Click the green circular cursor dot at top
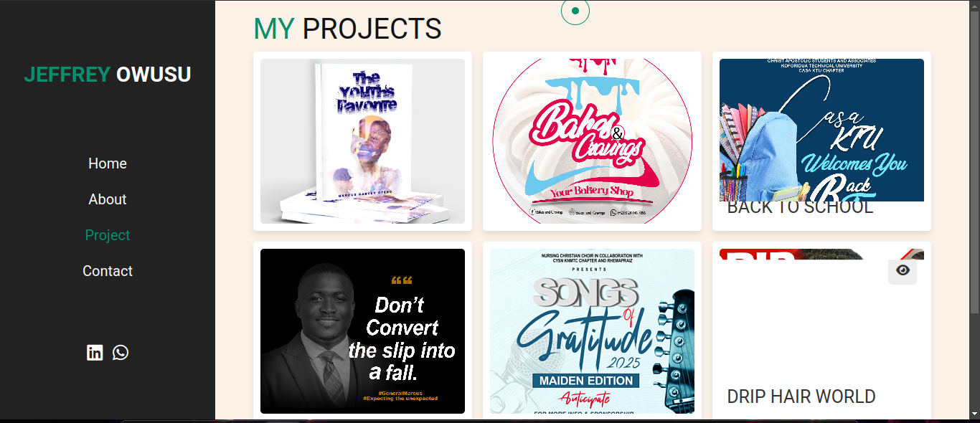The width and height of the screenshot is (980, 423). click(575, 11)
